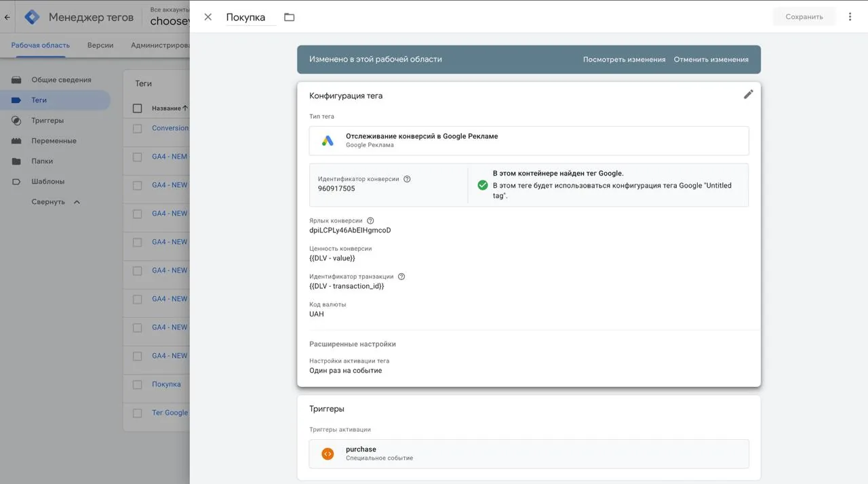Click the Триггеры card heading

[327, 409]
